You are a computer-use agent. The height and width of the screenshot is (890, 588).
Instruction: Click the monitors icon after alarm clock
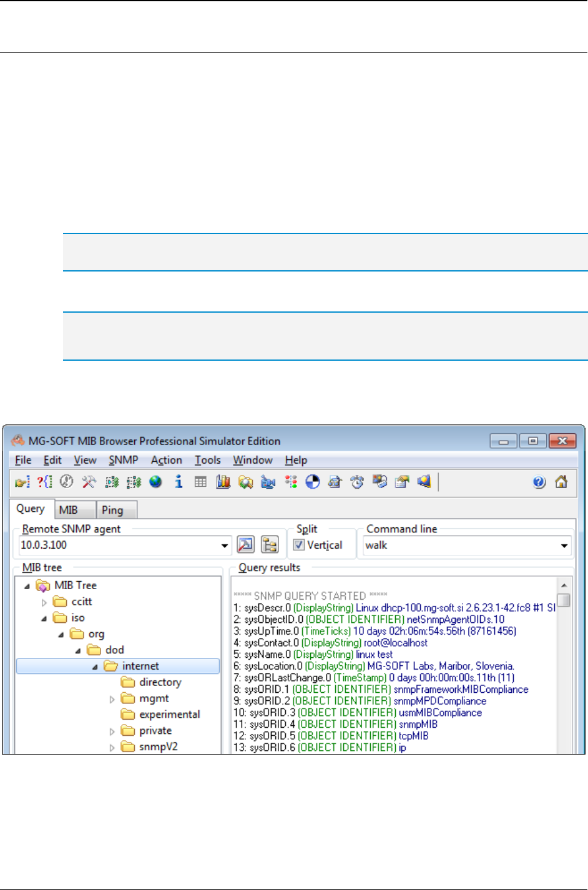[x=380, y=482]
